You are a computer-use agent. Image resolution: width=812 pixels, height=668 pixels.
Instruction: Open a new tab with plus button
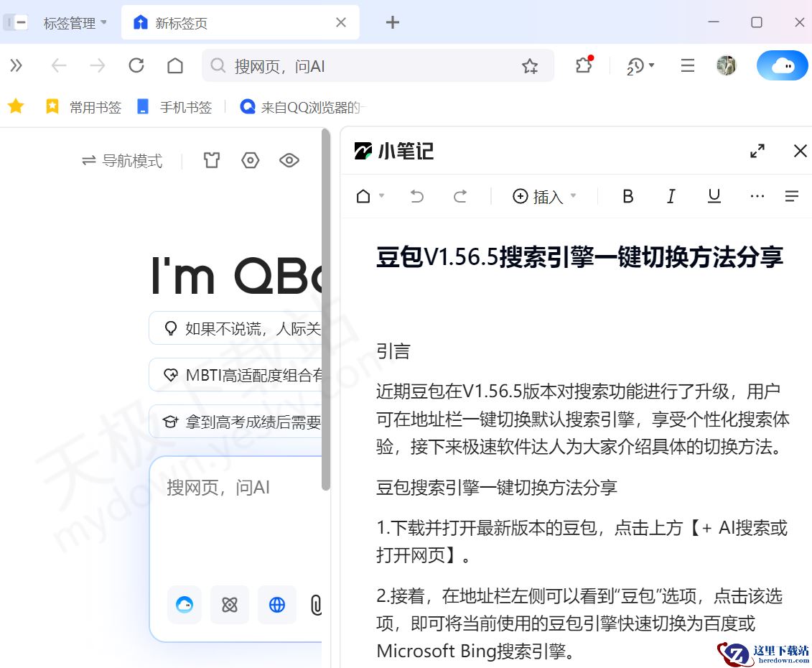tap(393, 22)
